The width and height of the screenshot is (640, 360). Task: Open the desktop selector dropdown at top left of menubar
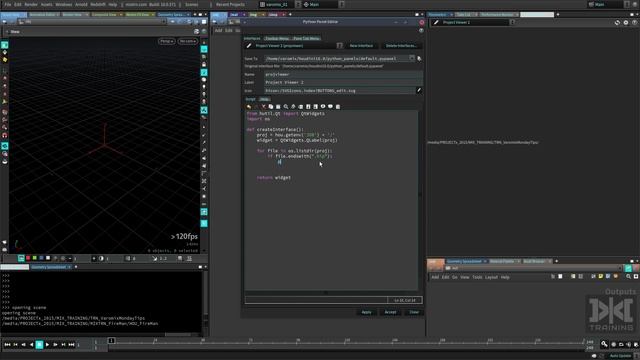pyautogui.click(x=279, y=4)
